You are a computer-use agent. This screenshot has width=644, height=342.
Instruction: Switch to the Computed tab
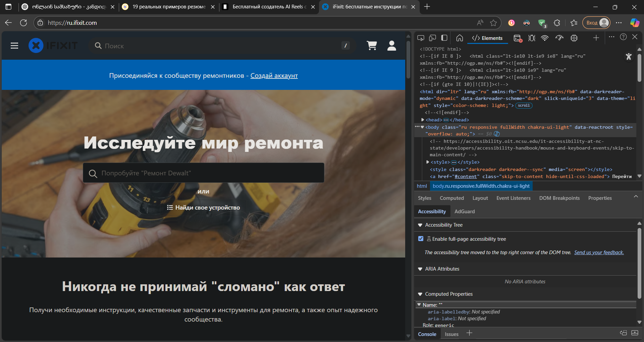click(452, 198)
